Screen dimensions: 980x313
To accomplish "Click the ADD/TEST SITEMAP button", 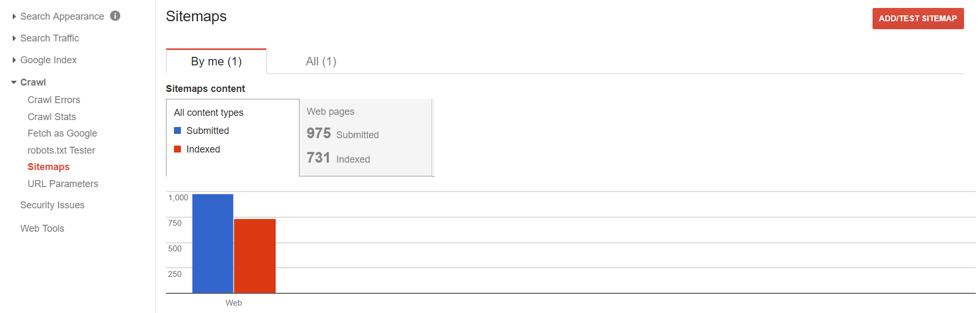I will (x=918, y=18).
